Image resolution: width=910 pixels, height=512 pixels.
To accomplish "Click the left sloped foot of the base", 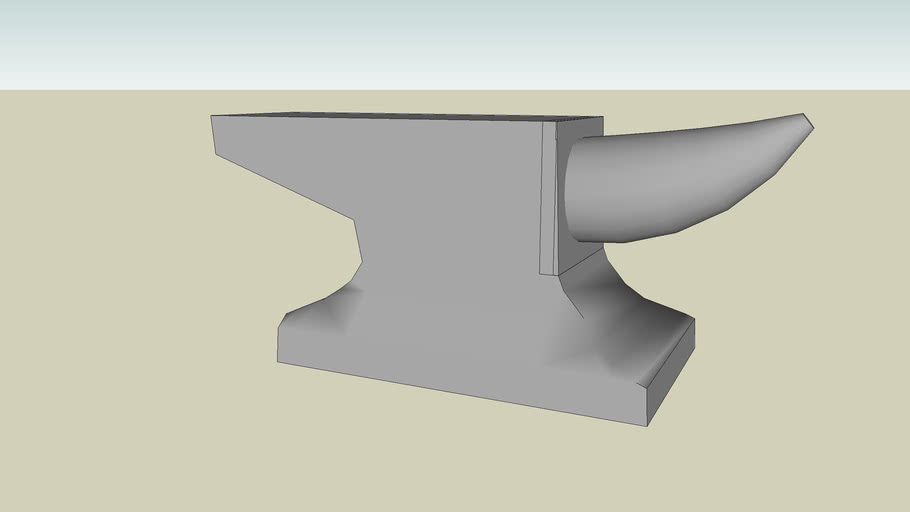I will (320, 310).
